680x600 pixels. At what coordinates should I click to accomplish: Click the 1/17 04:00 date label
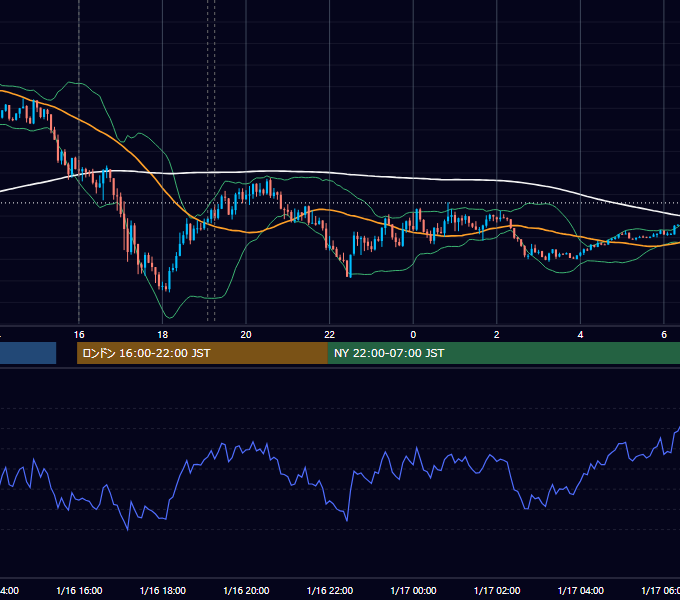tap(581, 590)
